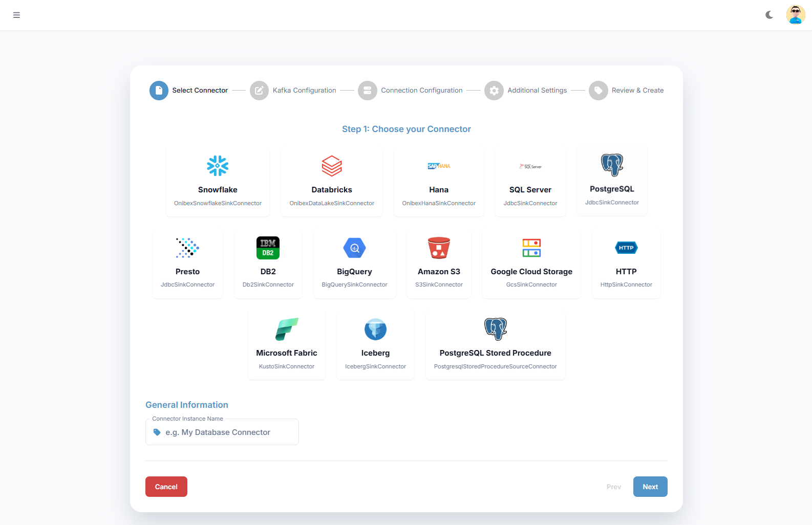
Task: Select the PostgreSQL Stored Procedure elephant icon
Action: point(496,329)
